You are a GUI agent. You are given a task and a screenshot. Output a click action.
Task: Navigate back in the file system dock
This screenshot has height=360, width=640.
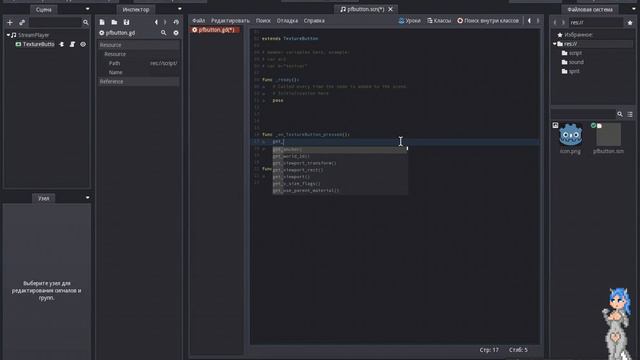click(555, 22)
